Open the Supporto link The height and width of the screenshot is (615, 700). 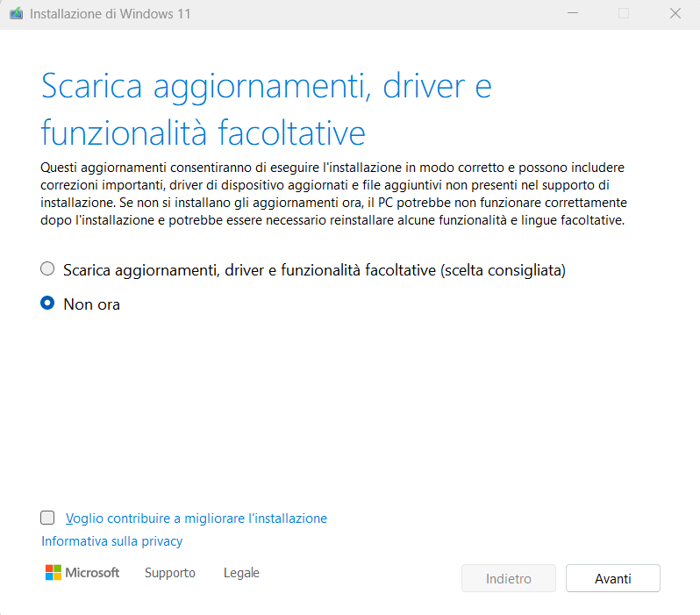[x=169, y=573]
